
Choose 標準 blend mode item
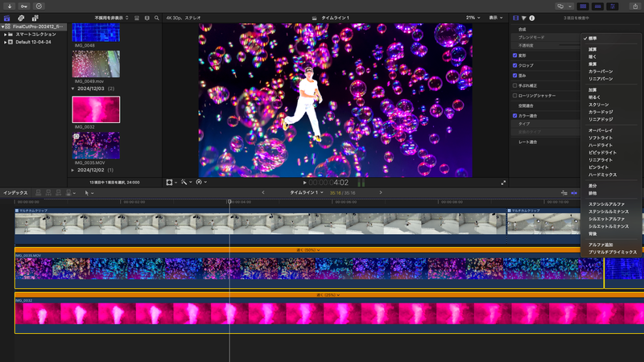coord(592,39)
